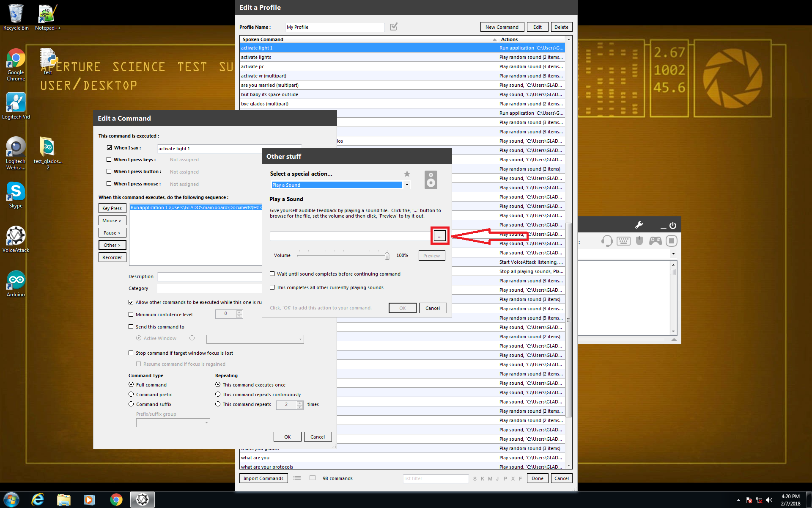The image size is (812, 508).
Task: Select Command prefix radio button
Action: click(131, 394)
